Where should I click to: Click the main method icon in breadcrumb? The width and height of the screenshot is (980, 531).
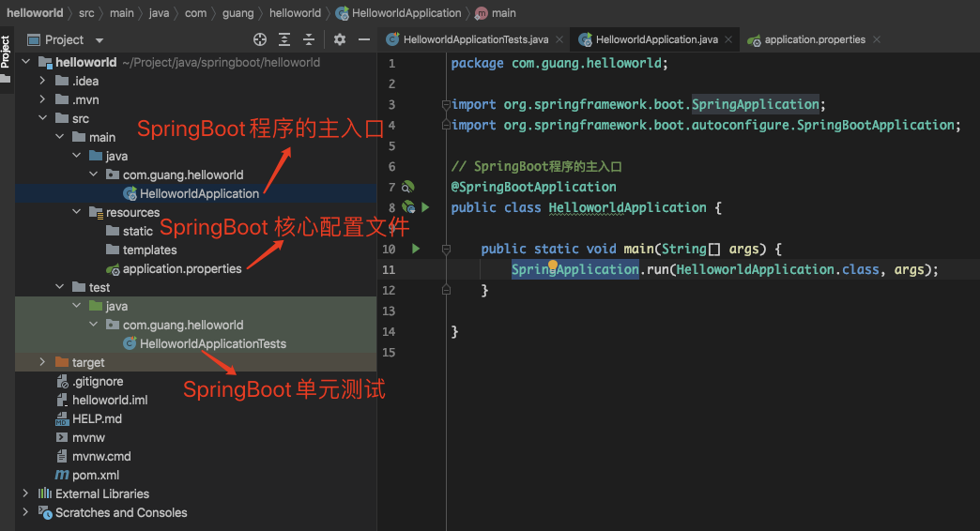[x=482, y=13]
